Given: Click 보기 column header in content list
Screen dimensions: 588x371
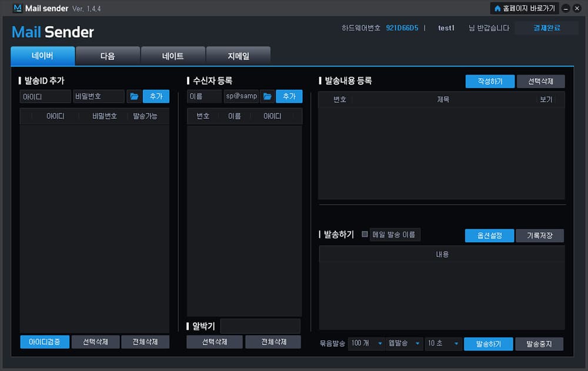Looking at the screenshot, I should pyautogui.click(x=546, y=99).
